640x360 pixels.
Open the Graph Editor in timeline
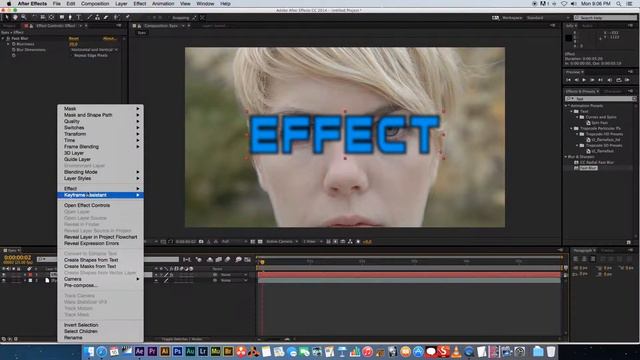click(x=247, y=259)
